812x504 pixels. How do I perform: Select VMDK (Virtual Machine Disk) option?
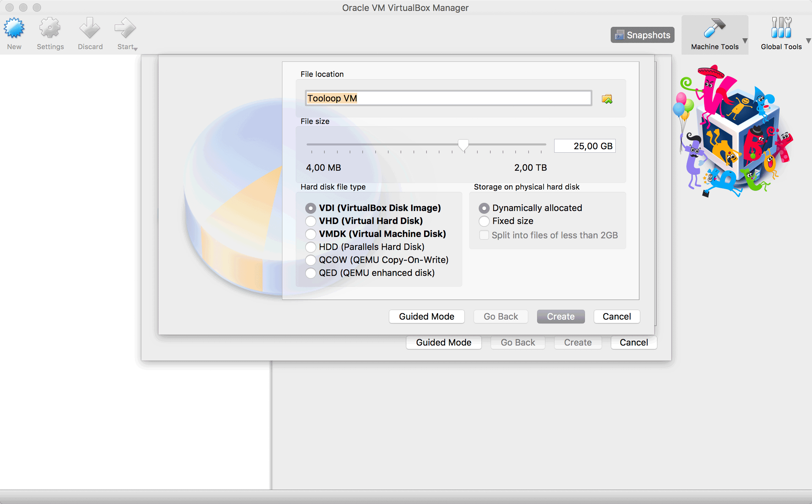[376, 234]
